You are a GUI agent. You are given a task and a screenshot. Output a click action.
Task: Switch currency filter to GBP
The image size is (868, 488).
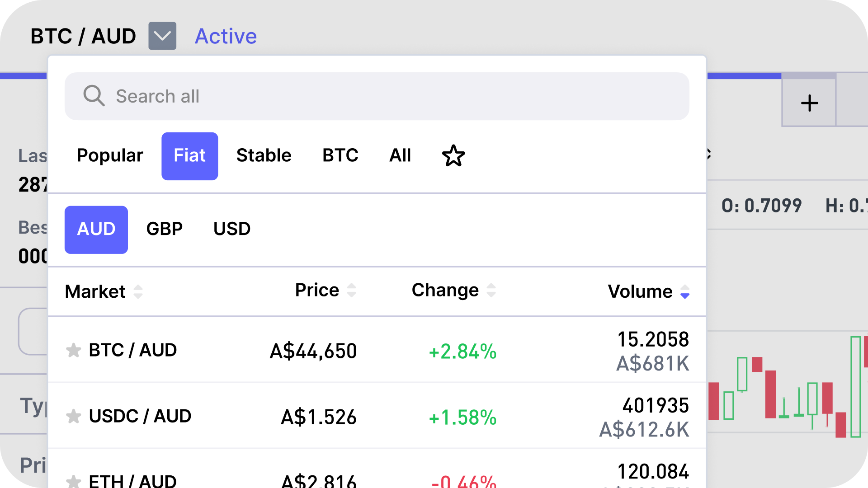point(164,229)
